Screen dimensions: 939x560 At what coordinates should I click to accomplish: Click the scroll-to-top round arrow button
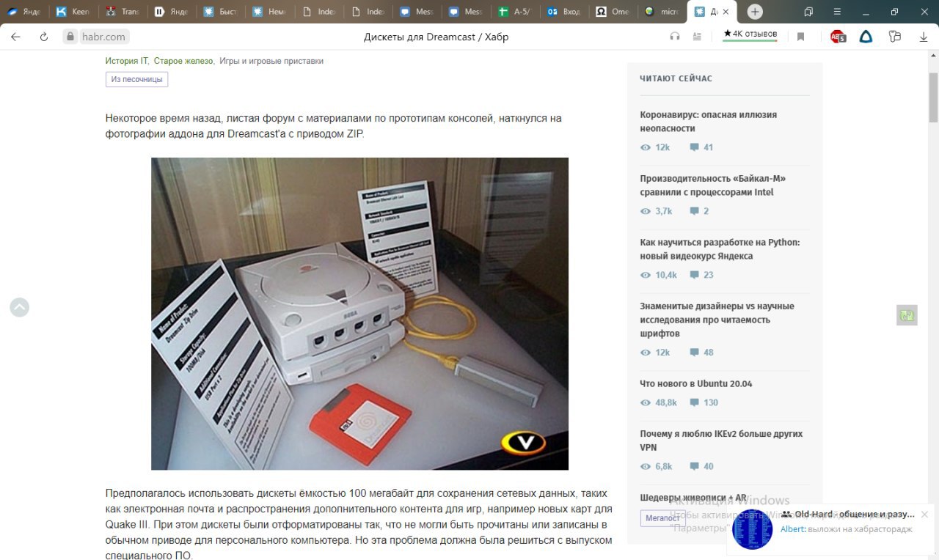tap(19, 308)
